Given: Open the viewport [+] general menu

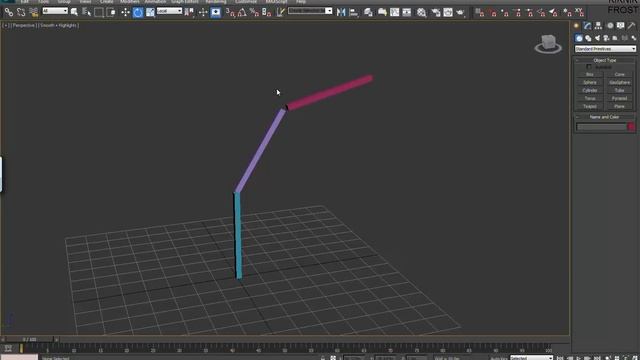Looking at the screenshot, I should coord(6,25).
